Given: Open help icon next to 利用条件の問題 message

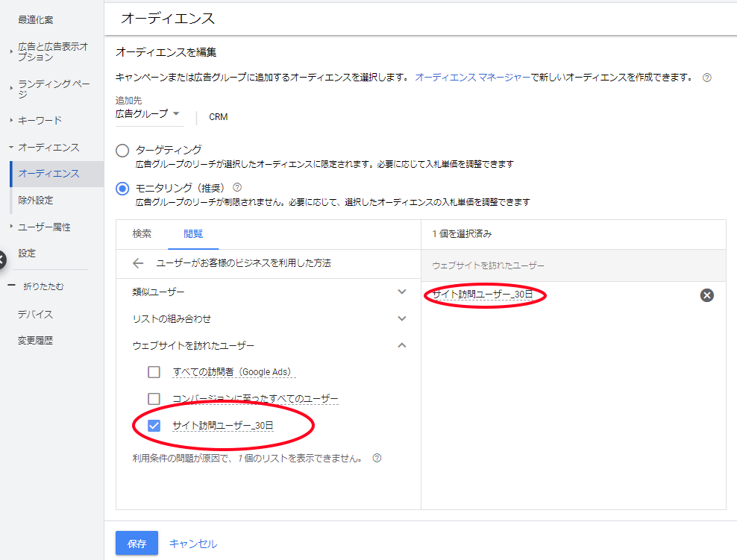Looking at the screenshot, I should (x=377, y=458).
